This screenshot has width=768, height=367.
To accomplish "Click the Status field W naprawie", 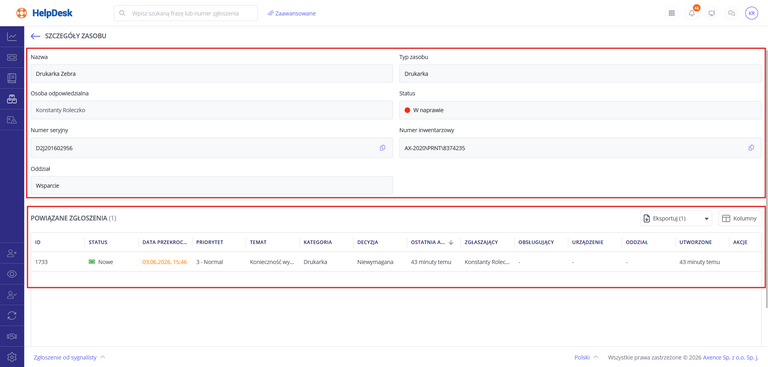I will pyautogui.click(x=580, y=110).
